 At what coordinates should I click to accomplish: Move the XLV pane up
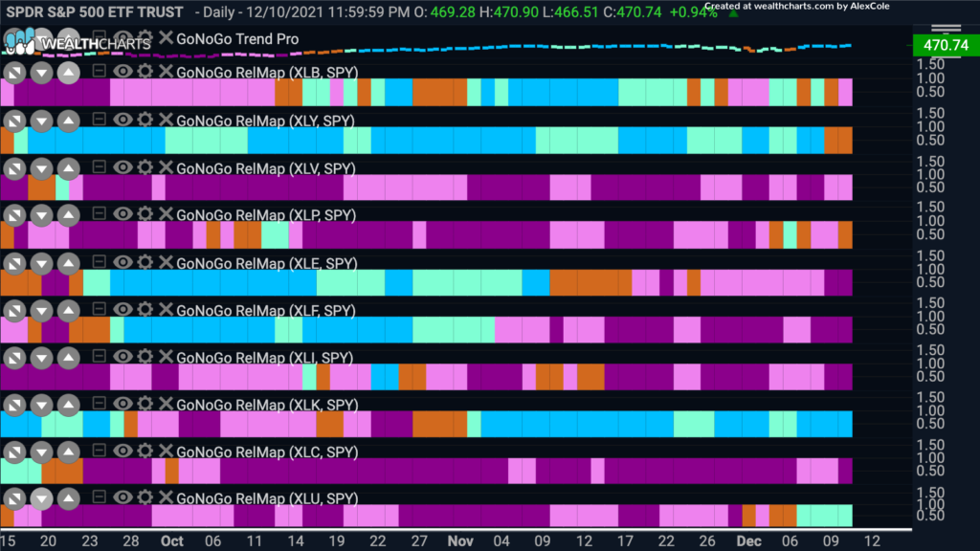click(69, 168)
